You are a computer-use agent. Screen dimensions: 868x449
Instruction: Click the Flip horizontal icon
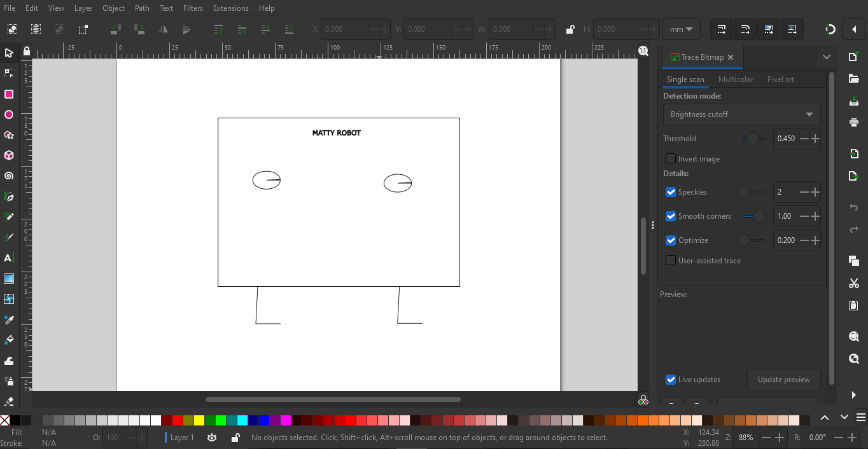coord(163,29)
